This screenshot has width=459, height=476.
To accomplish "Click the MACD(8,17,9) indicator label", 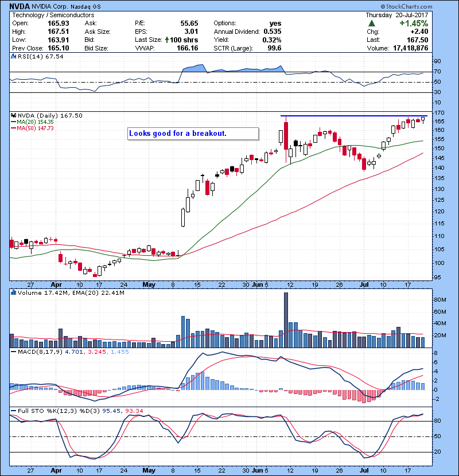I will 40,352.
